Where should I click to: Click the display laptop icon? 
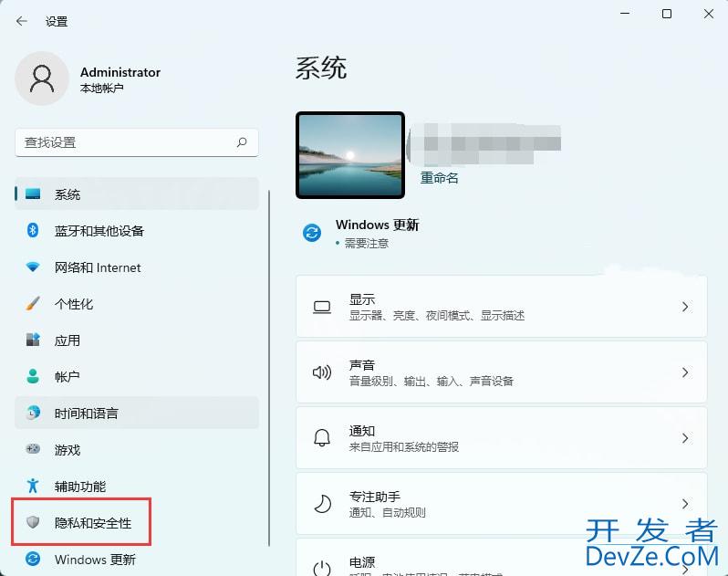pyautogui.click(x=322, y=307)
